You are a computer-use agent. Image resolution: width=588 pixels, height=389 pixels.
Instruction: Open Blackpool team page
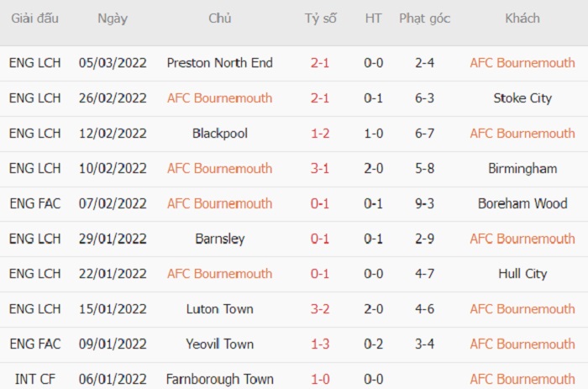(x=220, y=134)
